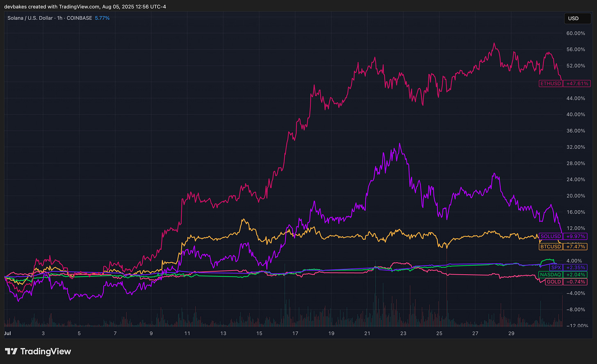Click the +2.04% NASDAQ value tag
597x364 pixels.
[576, 275]
